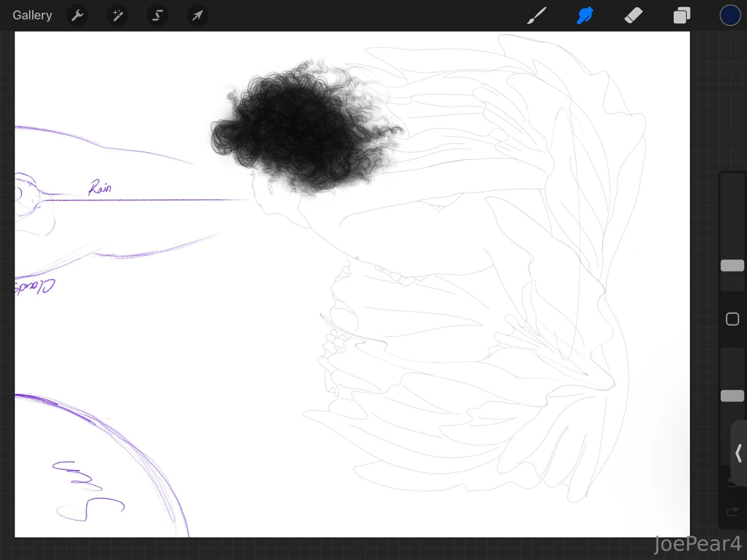
Task: Select the Brush tool
Action: point(537,15)
